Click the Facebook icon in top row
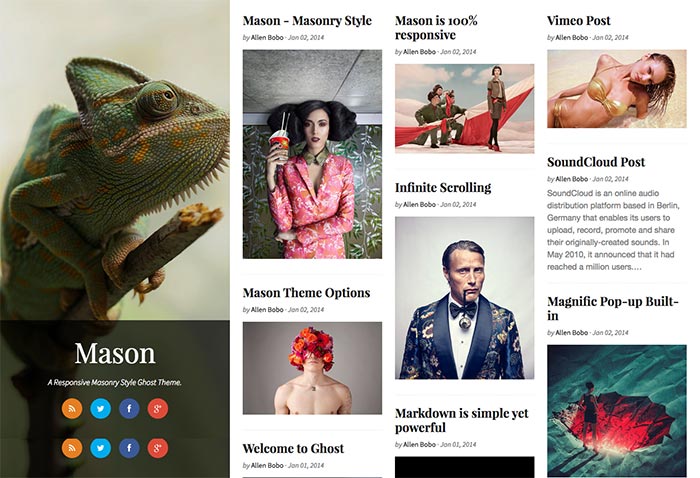The image size is (700, 478). 129,408
